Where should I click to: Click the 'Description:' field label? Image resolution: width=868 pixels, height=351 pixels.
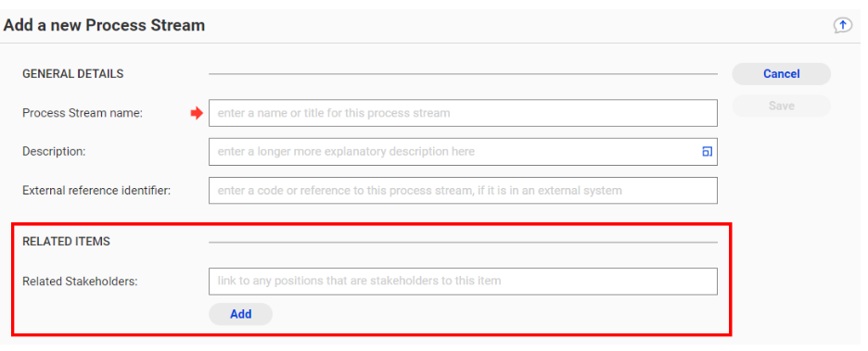(x=54, y=152)
